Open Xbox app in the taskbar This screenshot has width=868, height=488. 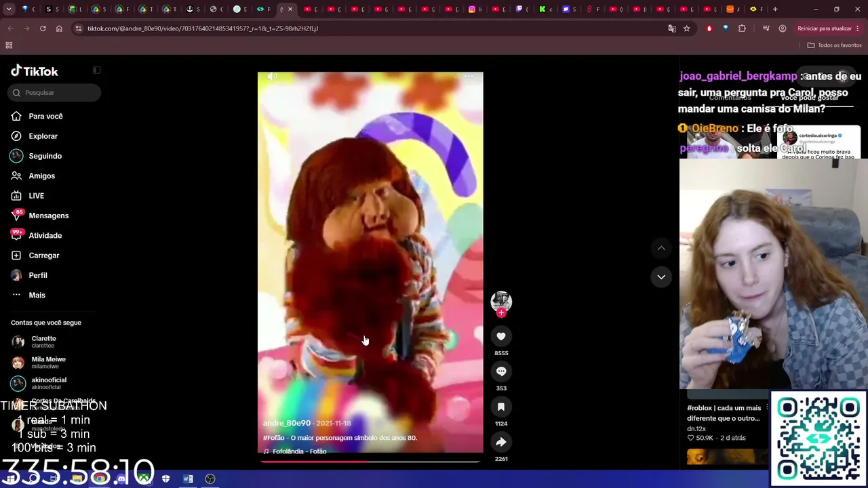coord(144,479)
